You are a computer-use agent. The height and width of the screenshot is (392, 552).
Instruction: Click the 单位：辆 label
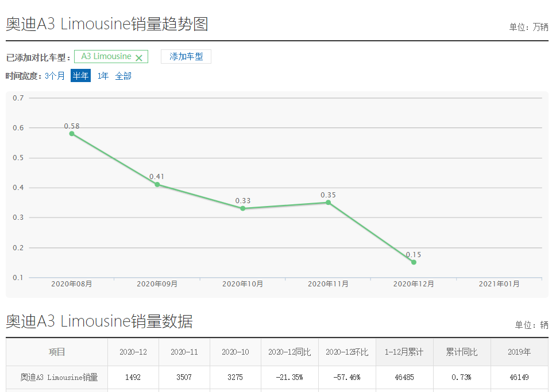tap(531, 325)
